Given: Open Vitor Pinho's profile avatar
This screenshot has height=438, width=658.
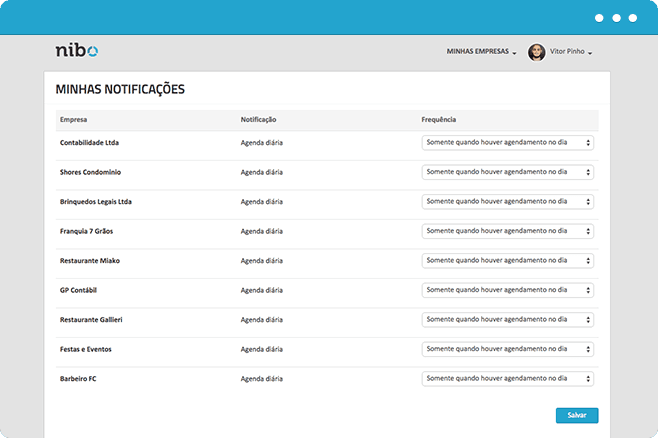Looking at the screenshot, I should tap(536, 52).
